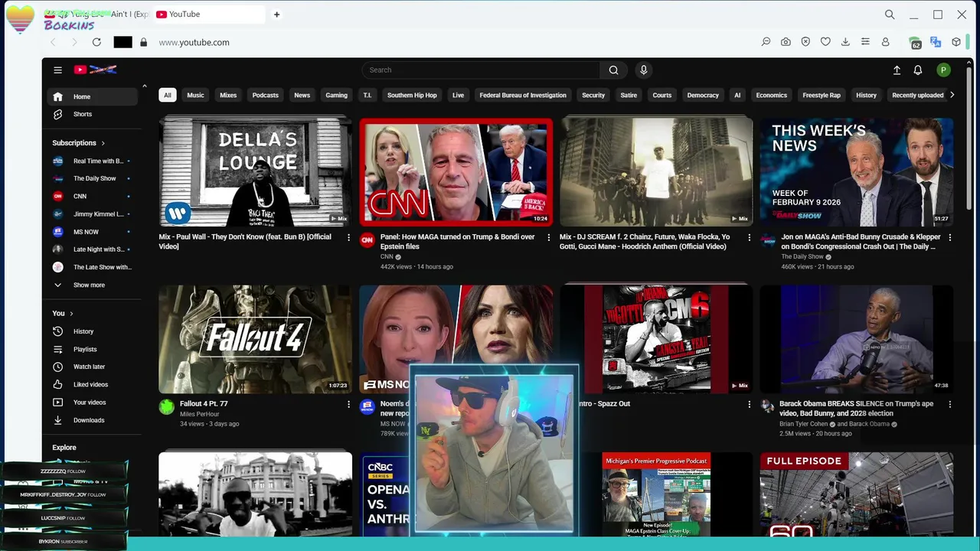This screenshot has height=551, width=980.
Task: Select the Gaming filter chip
Action: [x=336, y=95]
